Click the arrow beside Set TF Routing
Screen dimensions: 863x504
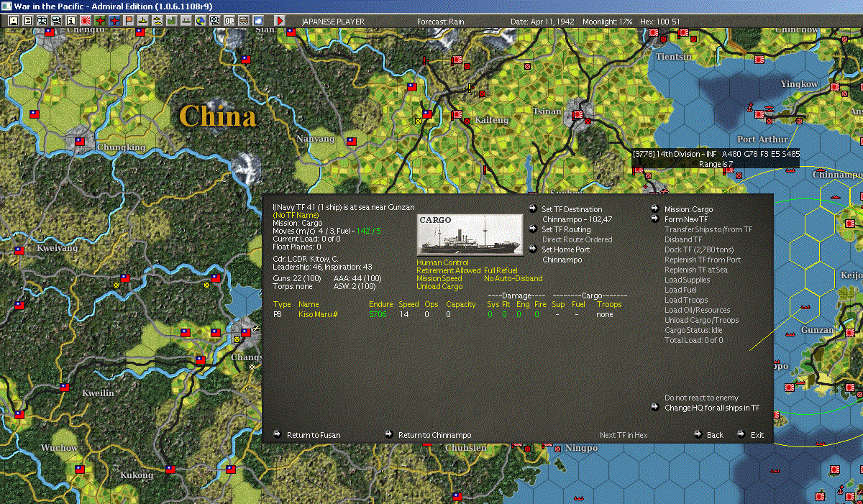[x=533, y=229]
